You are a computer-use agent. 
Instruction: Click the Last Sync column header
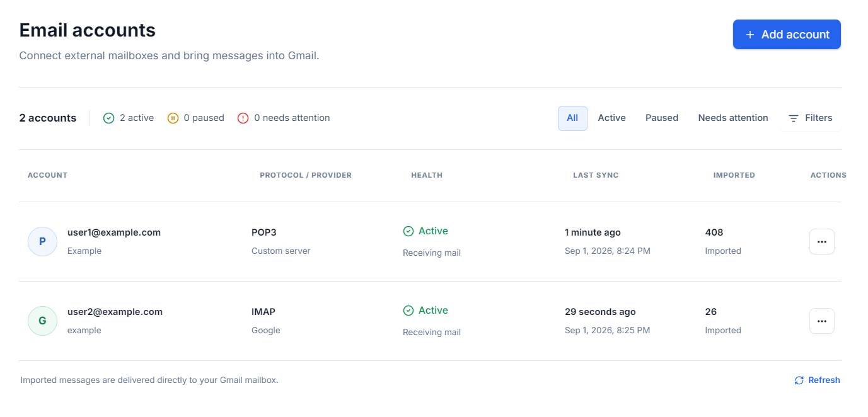(x=596, y=175)
